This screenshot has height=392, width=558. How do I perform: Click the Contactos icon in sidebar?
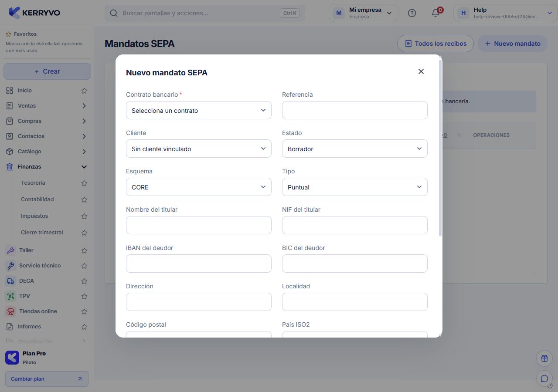[x=10, y=136]
